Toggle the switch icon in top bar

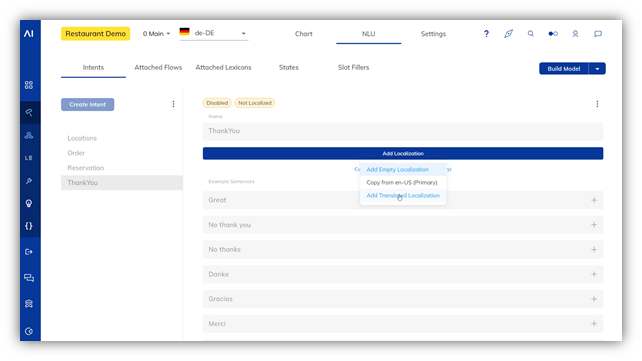(553, 34)
